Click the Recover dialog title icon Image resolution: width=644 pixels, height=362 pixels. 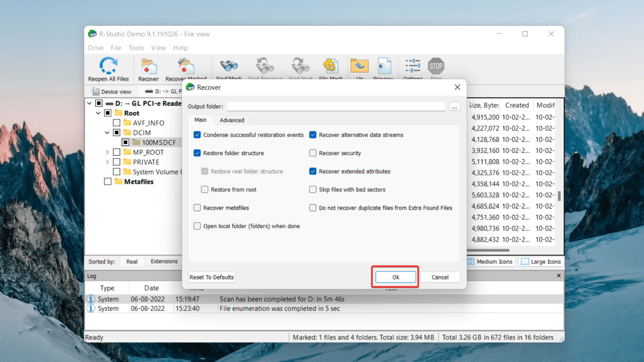[191, 87]
